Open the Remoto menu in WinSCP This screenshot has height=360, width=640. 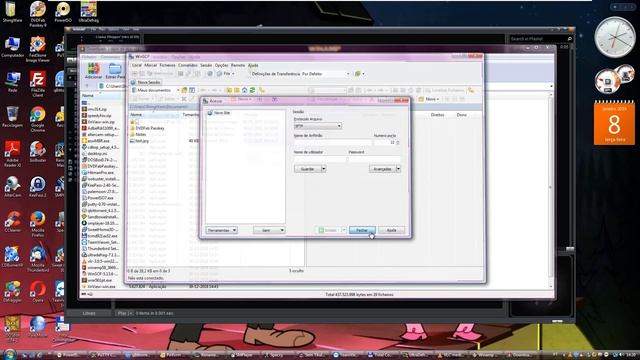(238, 65)
